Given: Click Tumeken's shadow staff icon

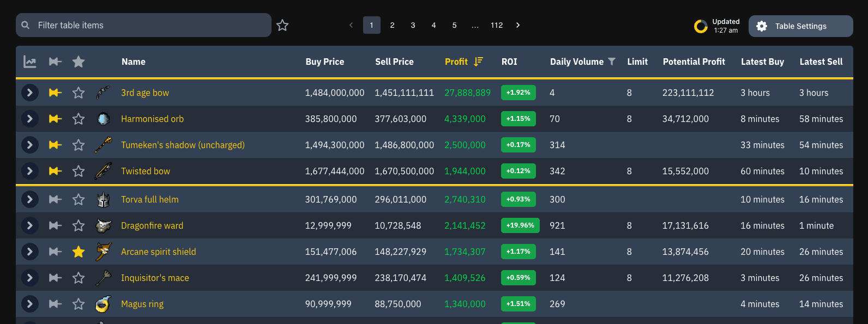Looking at the screenshot, I should tap(103, 145).
